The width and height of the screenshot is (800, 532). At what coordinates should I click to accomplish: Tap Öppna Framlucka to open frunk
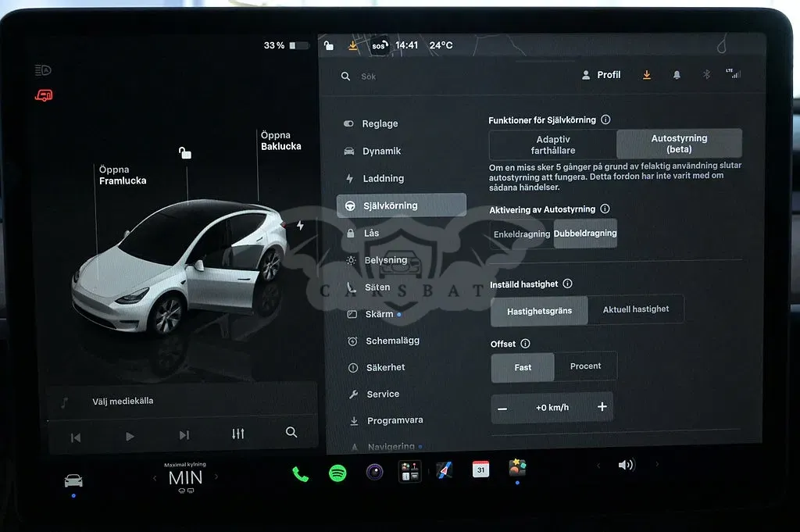tap(123, 175)
